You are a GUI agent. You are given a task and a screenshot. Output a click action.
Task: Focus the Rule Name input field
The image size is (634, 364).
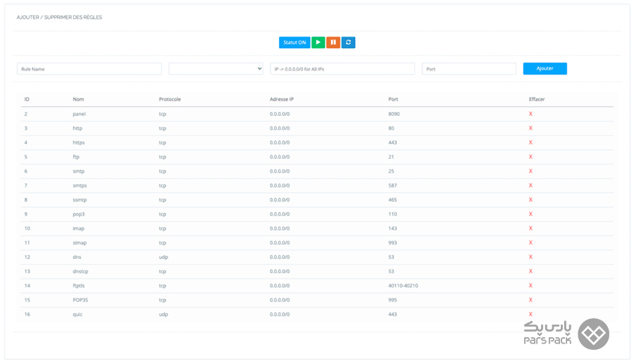[89, 69]
